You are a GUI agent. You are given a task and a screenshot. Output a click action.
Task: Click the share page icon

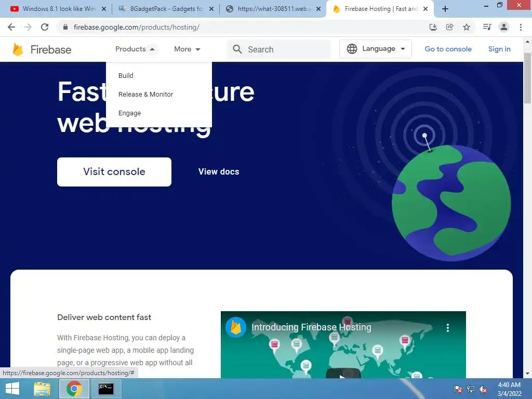[449, 27]
